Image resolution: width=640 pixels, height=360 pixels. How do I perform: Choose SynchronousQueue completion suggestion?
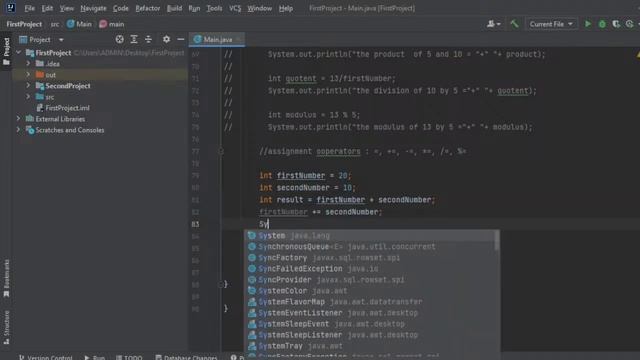[x=369, y=247]
